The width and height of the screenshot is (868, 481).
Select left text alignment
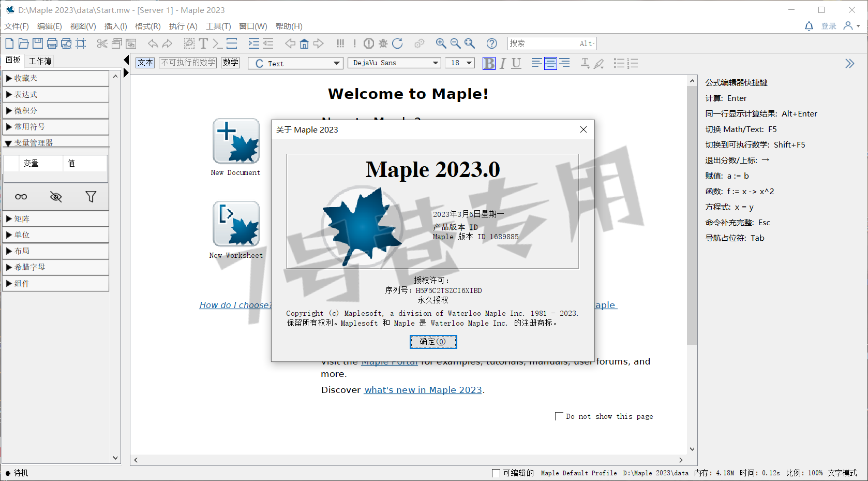pyautogui.click(x=536, y=63)
